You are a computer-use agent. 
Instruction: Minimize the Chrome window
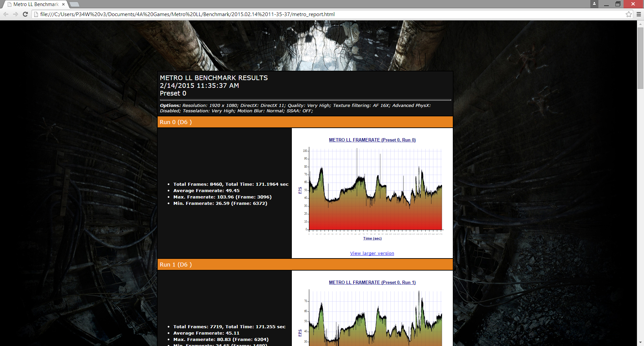606,4
